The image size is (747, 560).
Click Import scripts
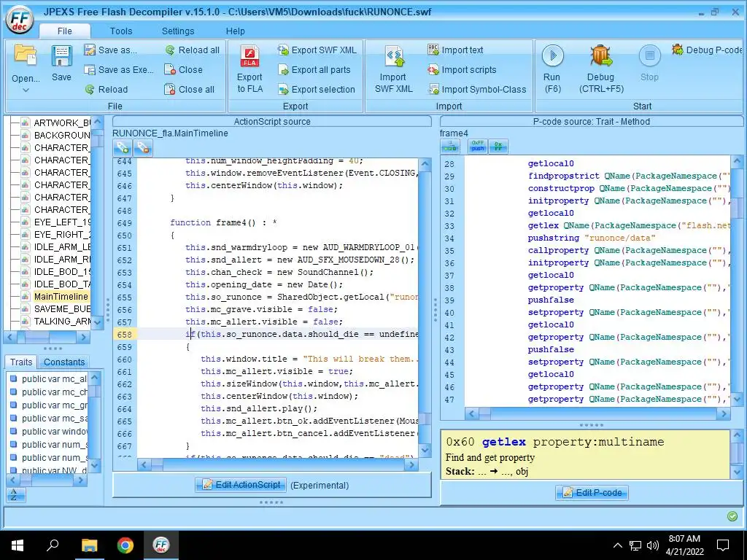pyautogui.click(x=462, y=69)
